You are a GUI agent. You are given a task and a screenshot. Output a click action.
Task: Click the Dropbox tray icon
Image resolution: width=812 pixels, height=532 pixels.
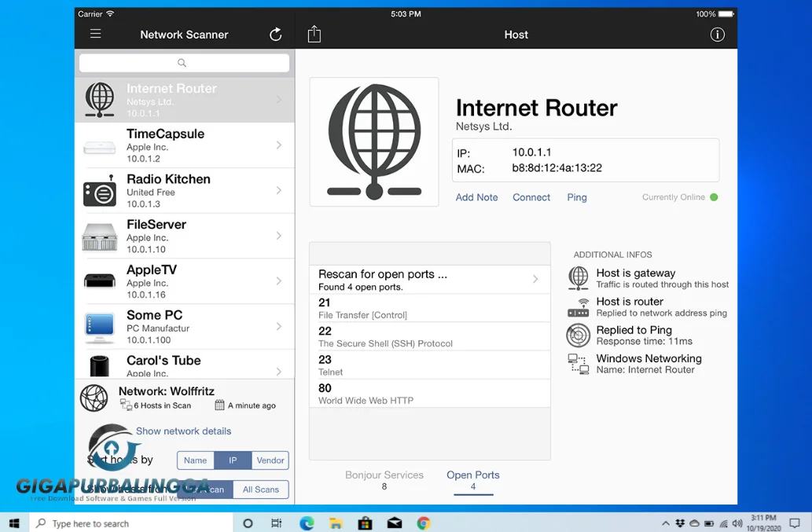tap(681, 523)
